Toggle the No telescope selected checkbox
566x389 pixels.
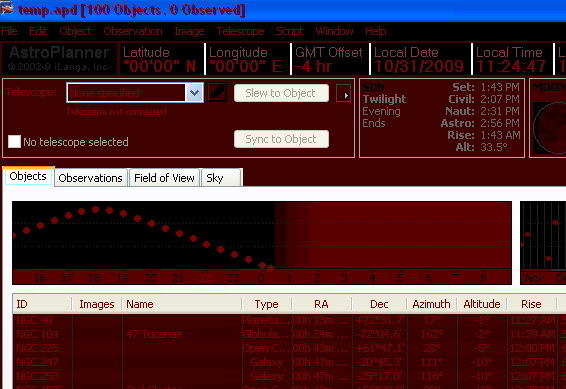pos(14,141)
